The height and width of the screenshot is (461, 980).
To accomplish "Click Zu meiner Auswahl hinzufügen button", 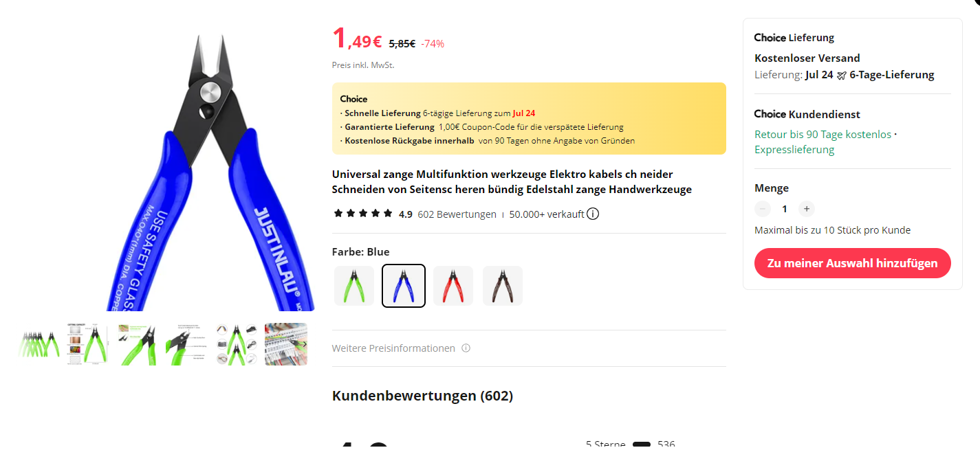I will click(x=853, y=263).
